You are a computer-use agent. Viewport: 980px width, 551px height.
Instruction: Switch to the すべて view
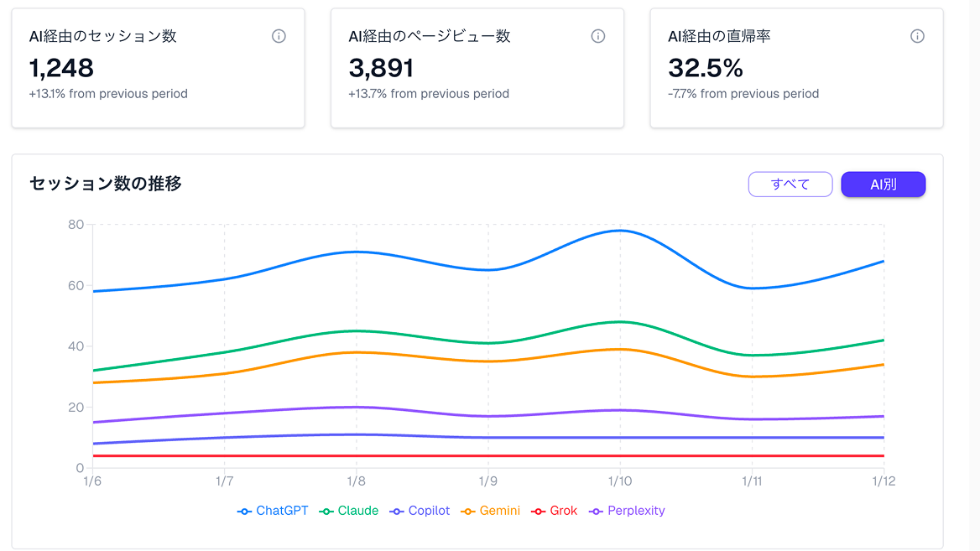[790, 184]
